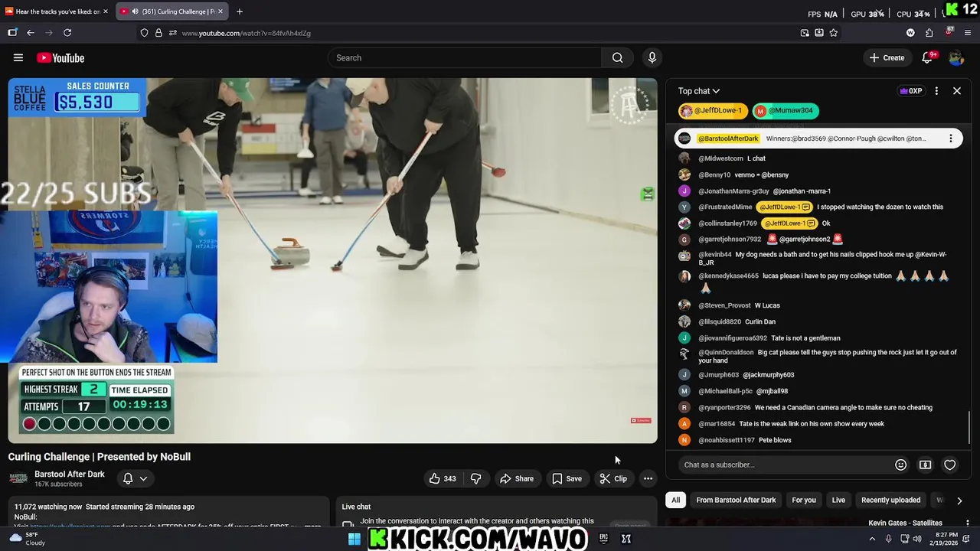980x551 pixels.
Task: Save the video to a playlist
Action: (x=567, y=478)
